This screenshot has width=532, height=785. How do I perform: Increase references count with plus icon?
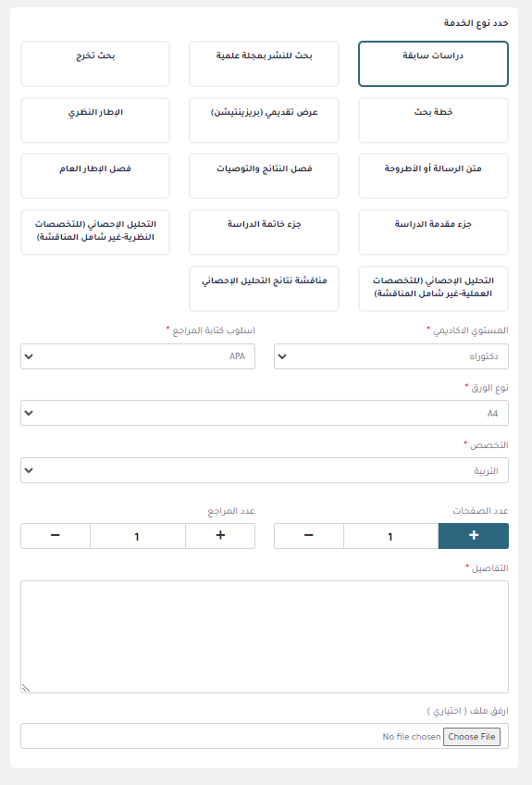point(220,536)
